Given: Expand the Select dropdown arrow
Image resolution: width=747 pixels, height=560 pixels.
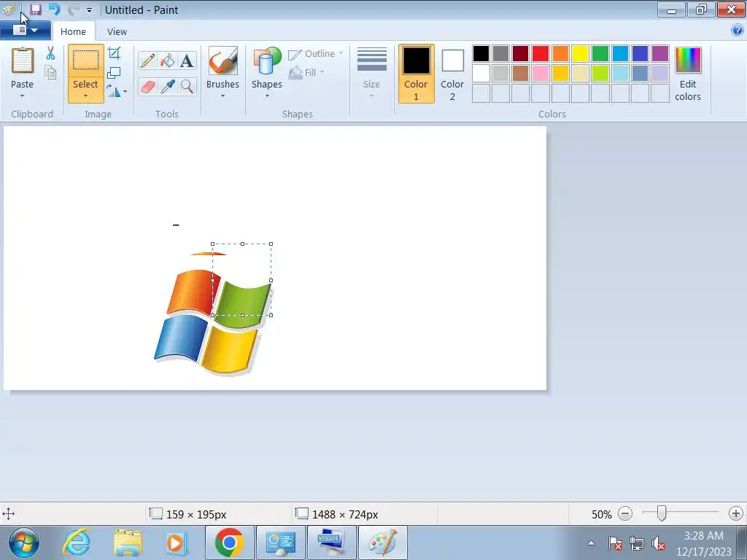Looking at the screenshot, I should (86, 96).
